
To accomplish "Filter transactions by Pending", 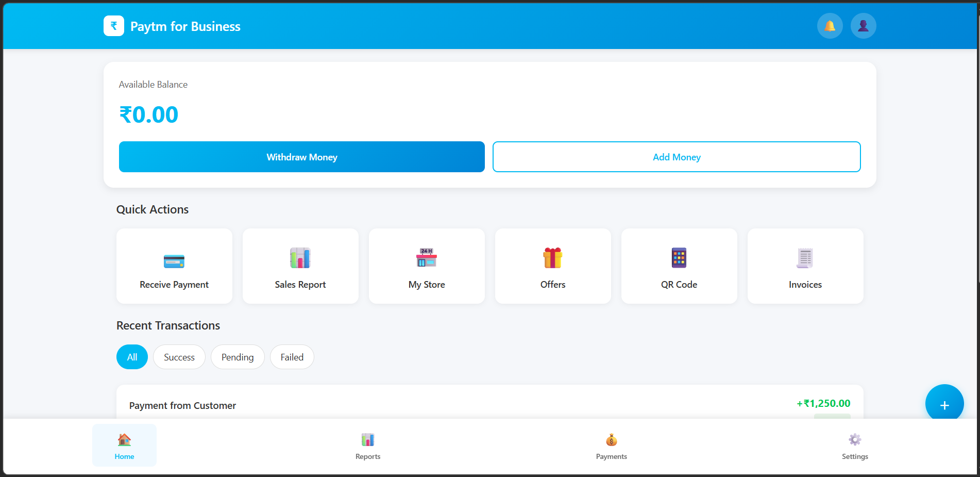I will pos(238,357).
